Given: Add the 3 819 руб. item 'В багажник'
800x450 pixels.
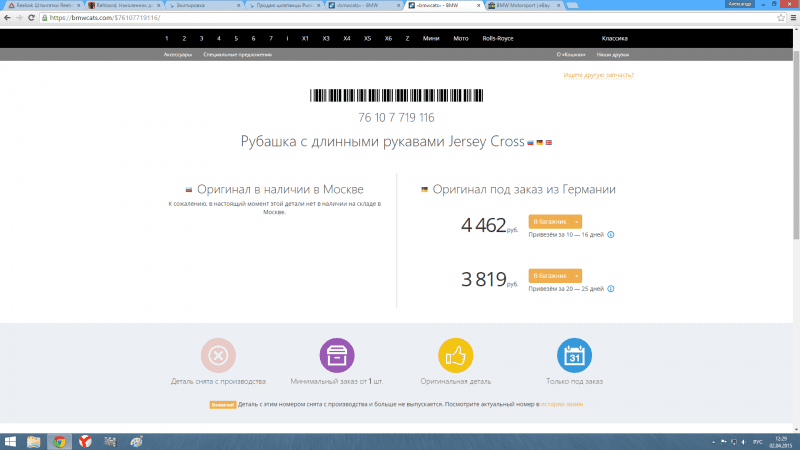Looking at the screenshot, I should coord(550,276).
